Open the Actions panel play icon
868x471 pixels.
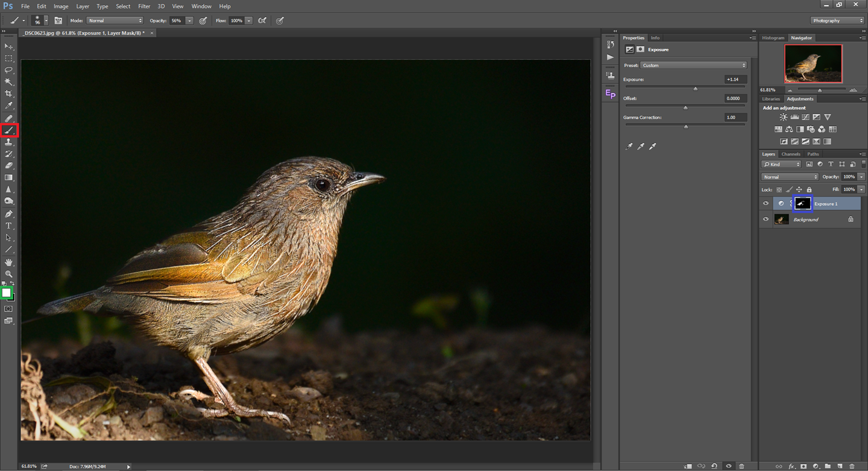(611, 57)
